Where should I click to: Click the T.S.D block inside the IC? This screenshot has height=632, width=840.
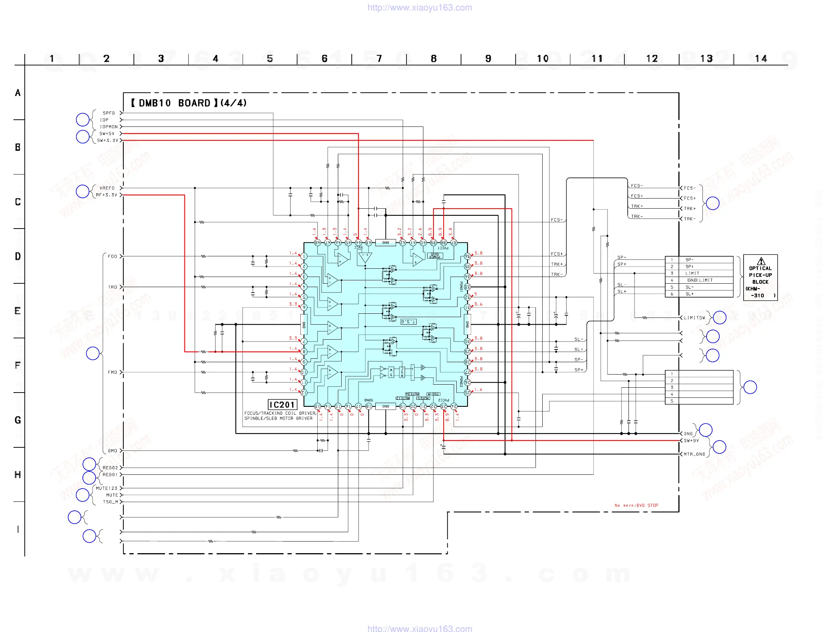[408, 322]
